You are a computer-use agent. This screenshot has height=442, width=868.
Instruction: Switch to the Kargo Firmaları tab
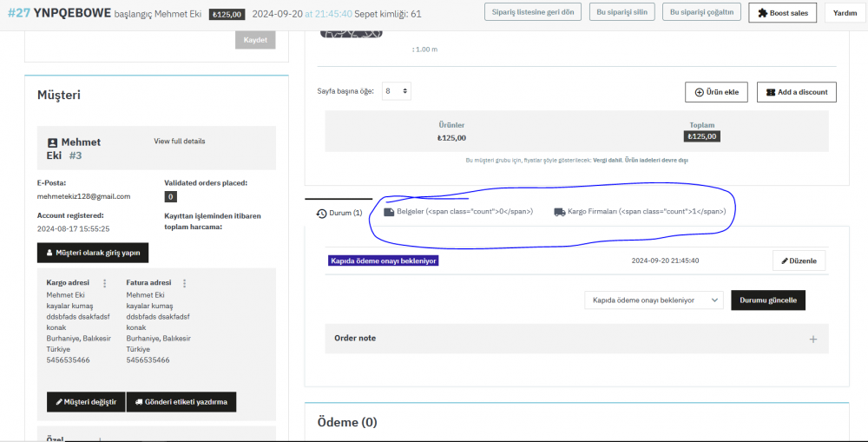point(640,212)
